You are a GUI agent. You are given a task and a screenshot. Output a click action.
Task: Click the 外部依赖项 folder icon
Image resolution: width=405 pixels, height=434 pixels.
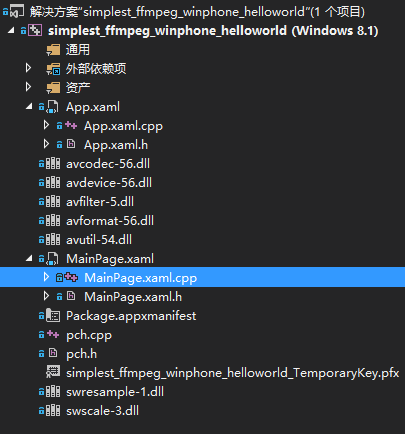[x=53, y=69]
